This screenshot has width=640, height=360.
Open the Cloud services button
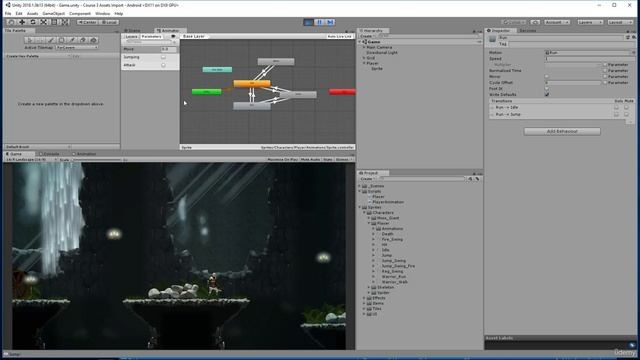(x=536, y=22)
